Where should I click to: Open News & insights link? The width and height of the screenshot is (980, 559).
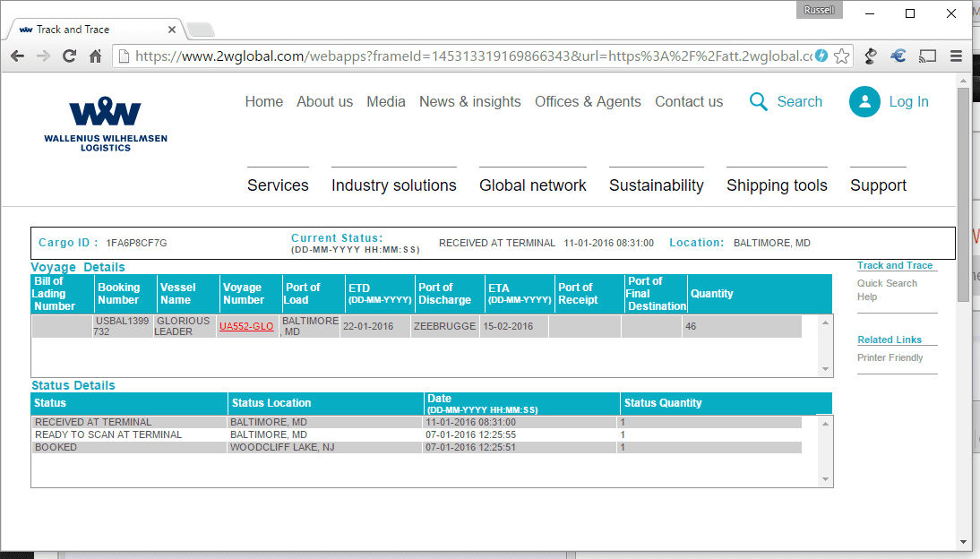(470, 101)
